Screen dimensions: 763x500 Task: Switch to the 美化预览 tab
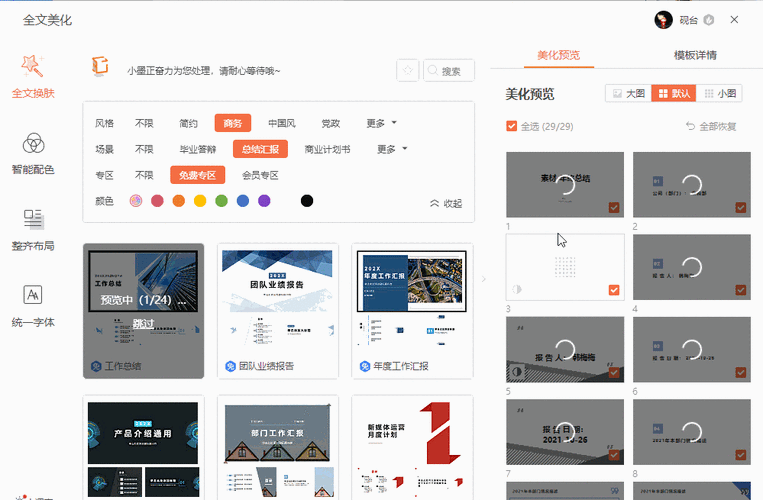pos(559,55)
